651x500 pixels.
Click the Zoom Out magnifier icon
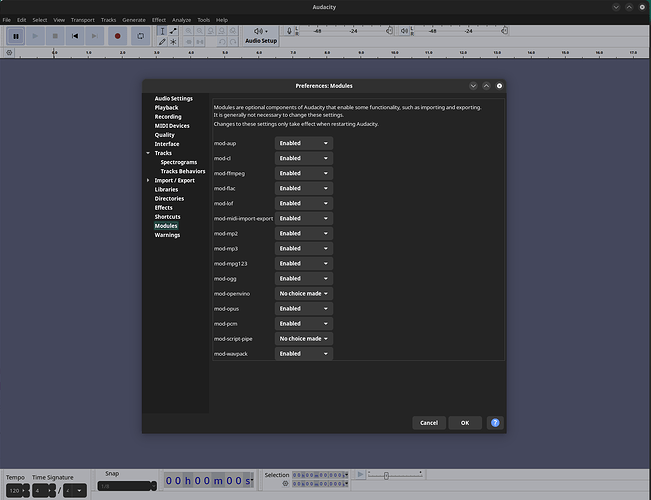tap(200, 31)
